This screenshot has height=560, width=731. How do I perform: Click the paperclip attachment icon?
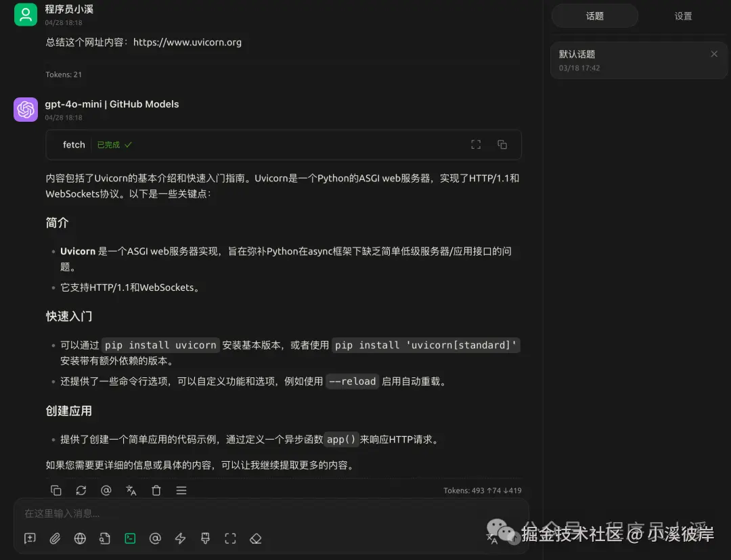[x=55, y=538]
